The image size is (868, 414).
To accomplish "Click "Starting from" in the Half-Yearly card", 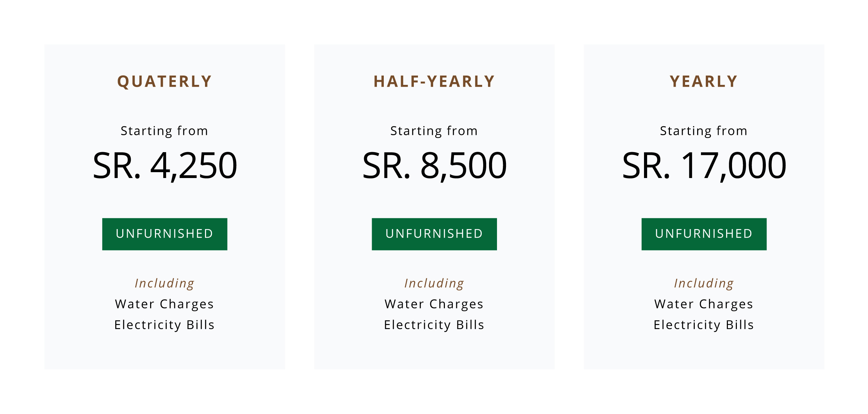I will click(x=434, y=131).
